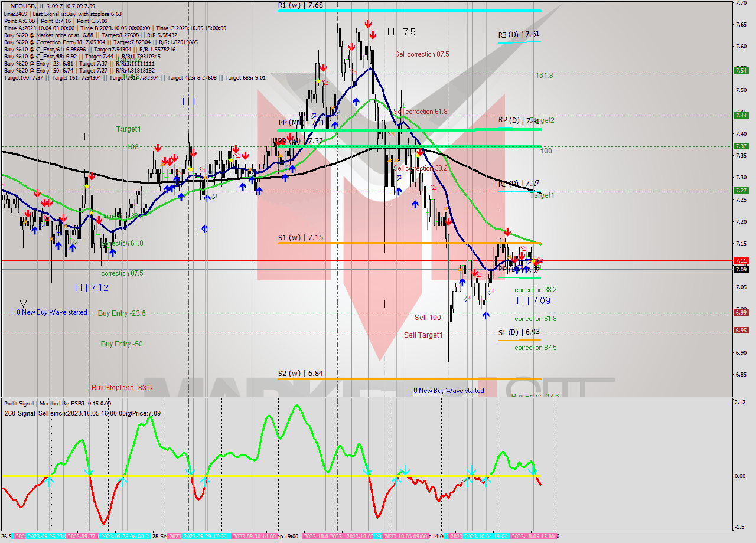The image size is (756, 543).
Task: Click the '2023.10.03 09:00' time marker
Action: click(406, 537)
